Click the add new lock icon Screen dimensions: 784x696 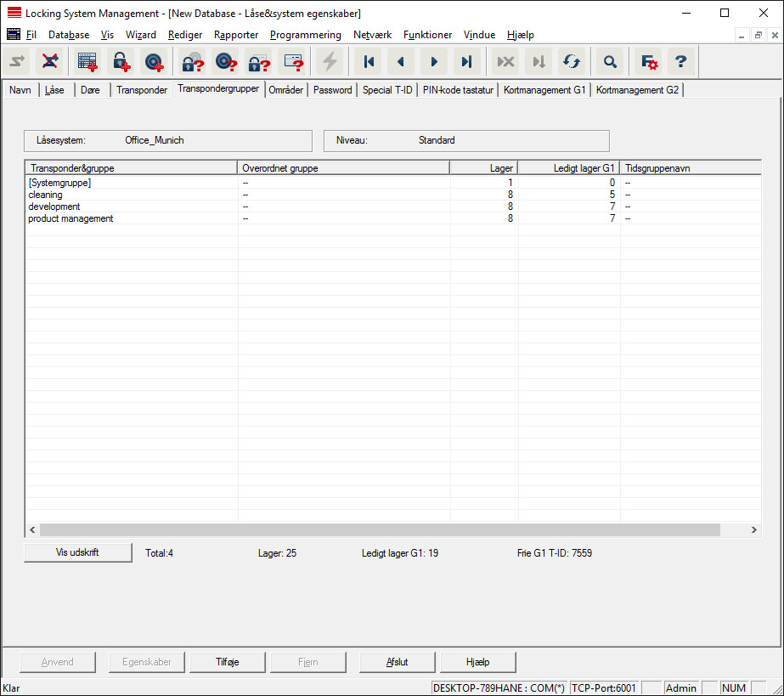pos(123,61)
